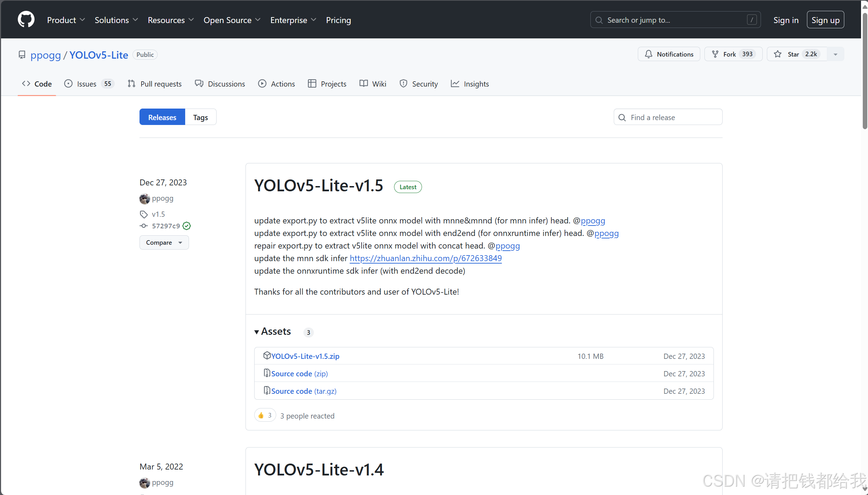
Task: Expand the Product menu
Action: tap(66, 20)
